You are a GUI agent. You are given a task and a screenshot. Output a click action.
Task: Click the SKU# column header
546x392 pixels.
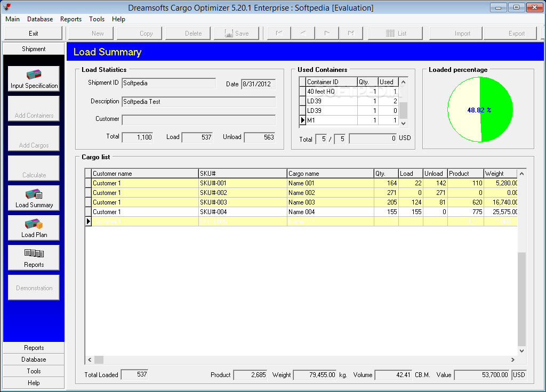[x=243, y=174]
